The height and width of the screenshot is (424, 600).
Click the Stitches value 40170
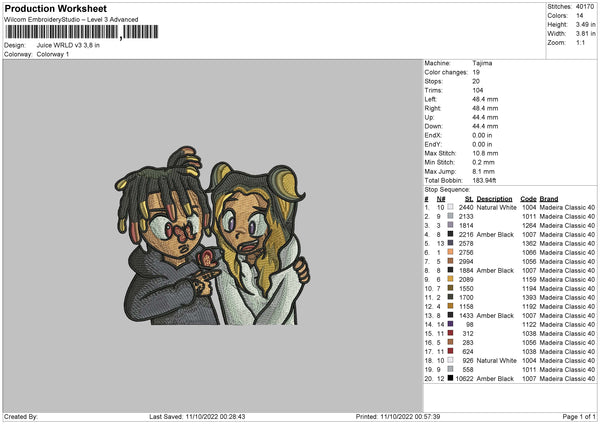585,7
